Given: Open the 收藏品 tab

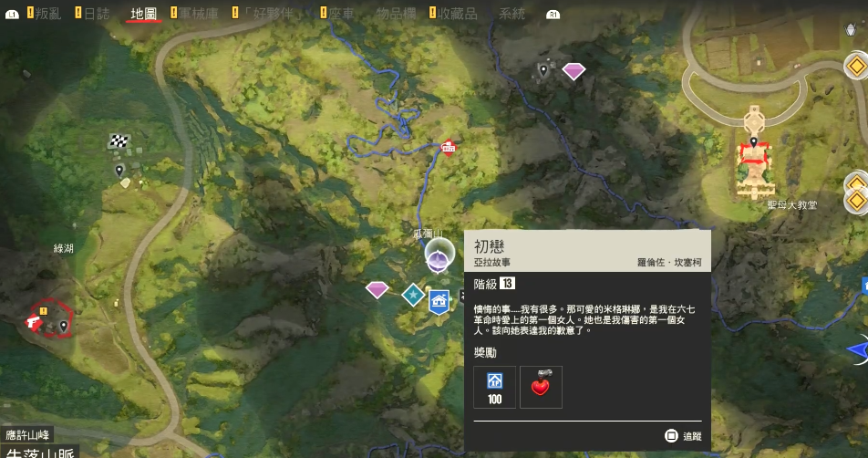Looking at the screenshot, I should [x=453, y=14].
